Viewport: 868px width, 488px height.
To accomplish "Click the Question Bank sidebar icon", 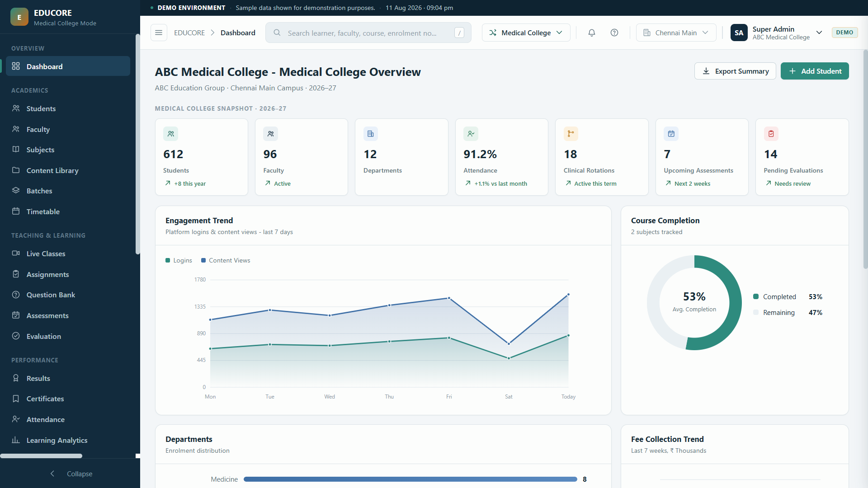I will pyautogui.click(x=16, y=295).
